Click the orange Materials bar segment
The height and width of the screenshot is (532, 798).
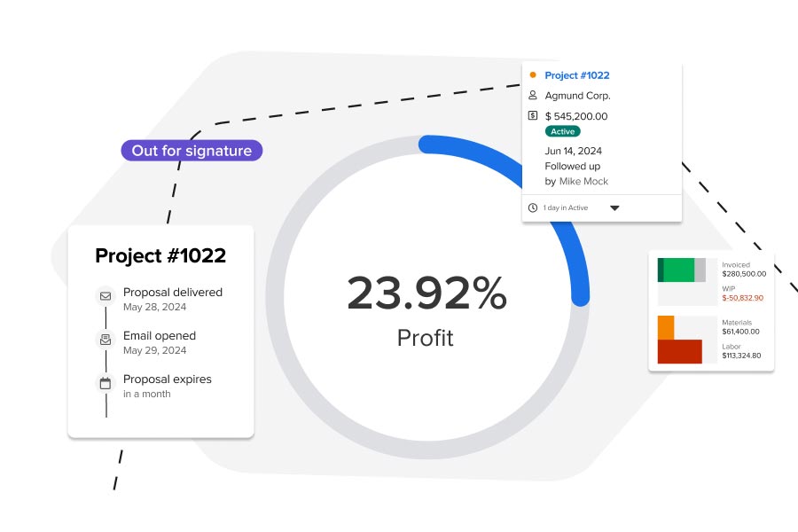(666, 327)
